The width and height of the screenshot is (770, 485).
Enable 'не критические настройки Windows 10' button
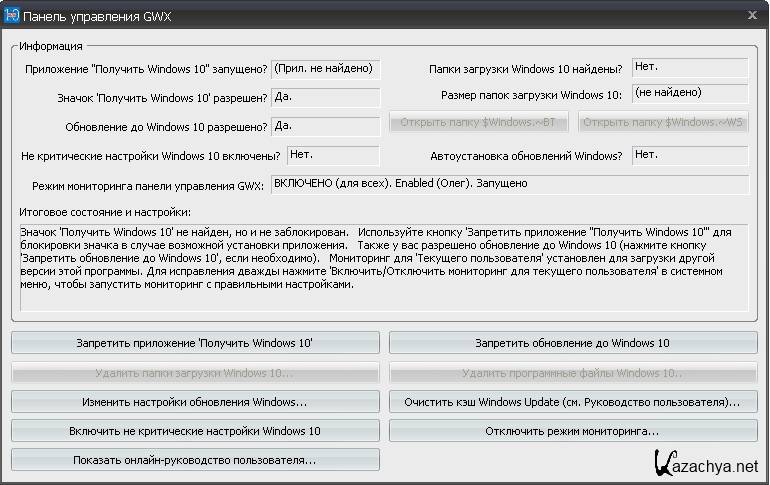pyautogui.click(x=196, y=431)
